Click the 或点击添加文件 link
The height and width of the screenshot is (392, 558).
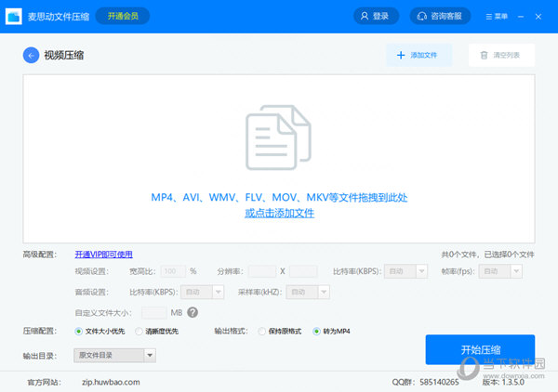(279, 214)
